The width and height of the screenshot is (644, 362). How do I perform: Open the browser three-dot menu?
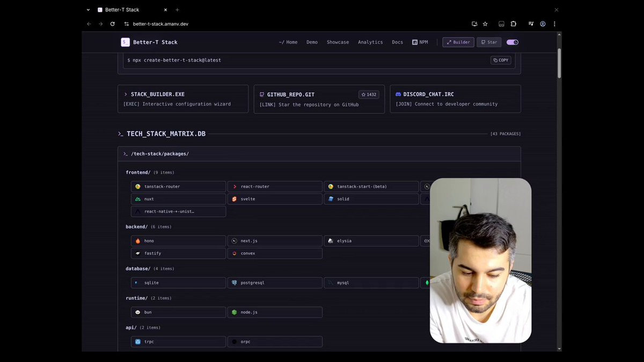click(x=554, y=24)
